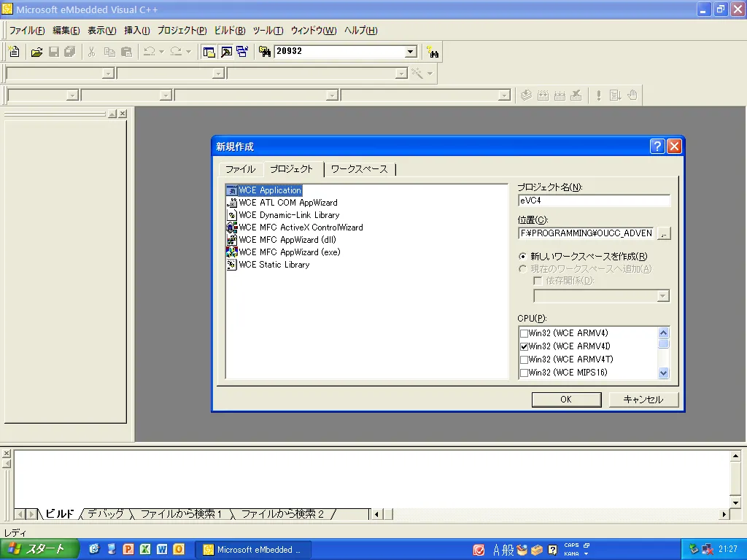Open the 編集(E) menu
The height and width of the screenshot is (560, 747).
(66, 31)
